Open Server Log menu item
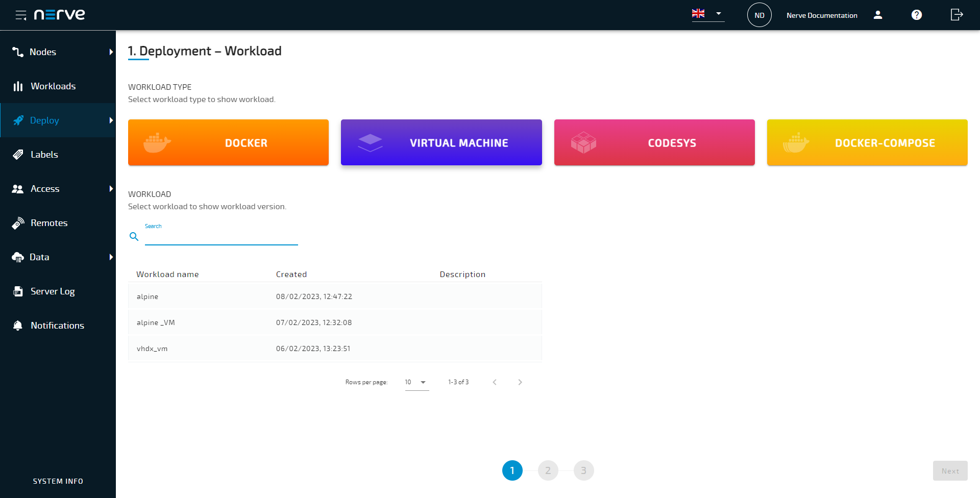Viewport: 980px width, 498px height. point(52,291)
